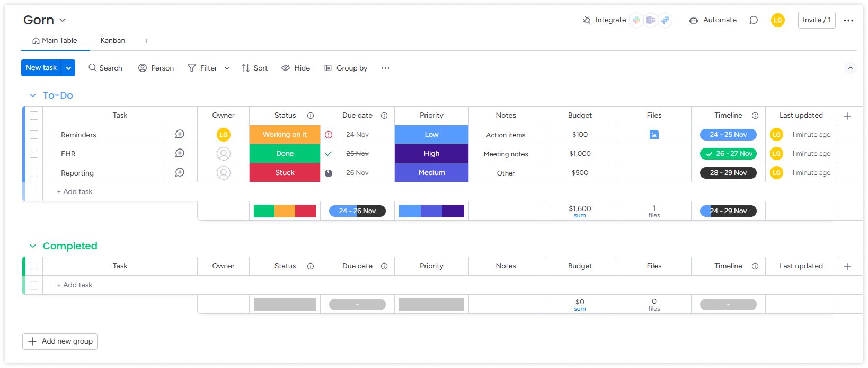Select all tasks in To-Do group

click(34, 116)
